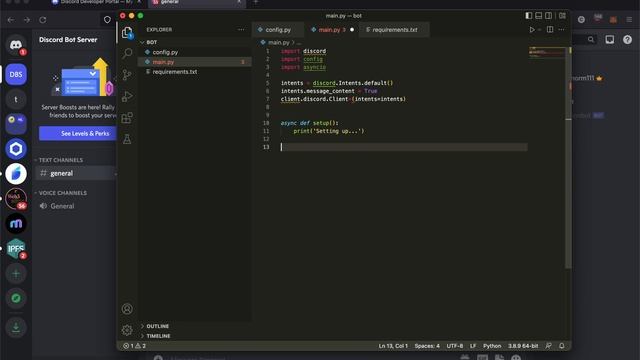This screenshot has height=360, width=640.
Task: Open the Testing flask view
Action: 127,139
